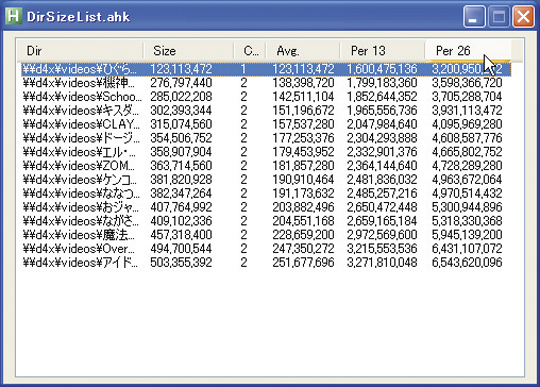540x387 pixels.
Task: Click average value 181,857,280
Action: pos(303,166)
